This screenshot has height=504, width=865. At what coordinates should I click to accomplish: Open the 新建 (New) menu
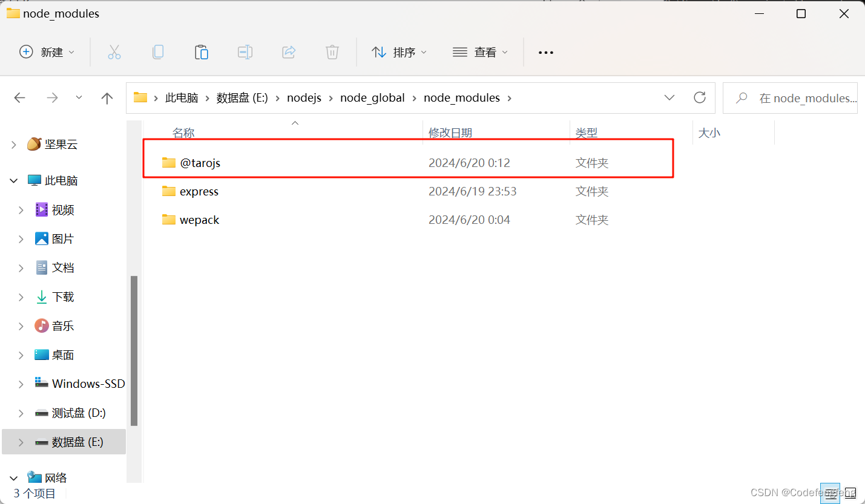(x=47, y=52)
